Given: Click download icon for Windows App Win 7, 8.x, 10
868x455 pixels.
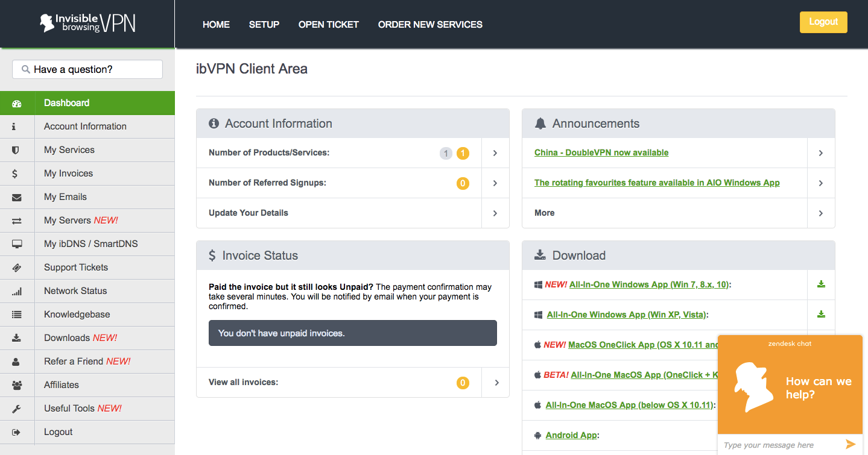Looking at the screenshot, I should [821, 284].
